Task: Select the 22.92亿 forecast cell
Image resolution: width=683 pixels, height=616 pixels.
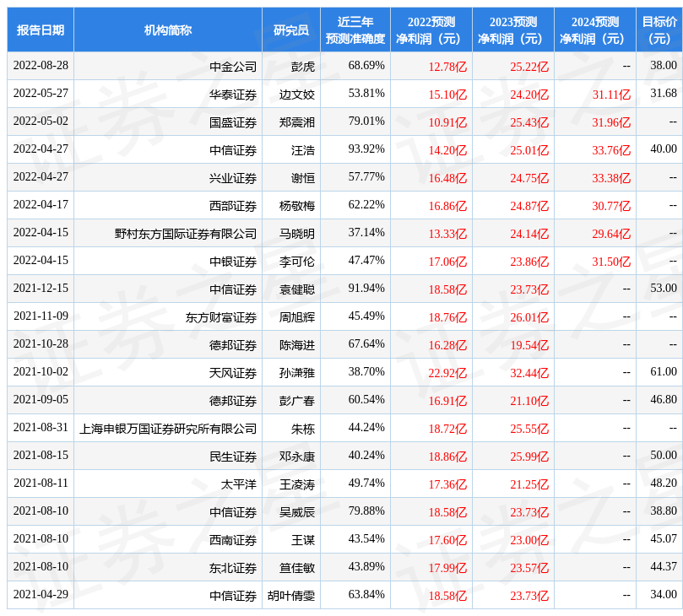Action: click(x=447, y=373)
